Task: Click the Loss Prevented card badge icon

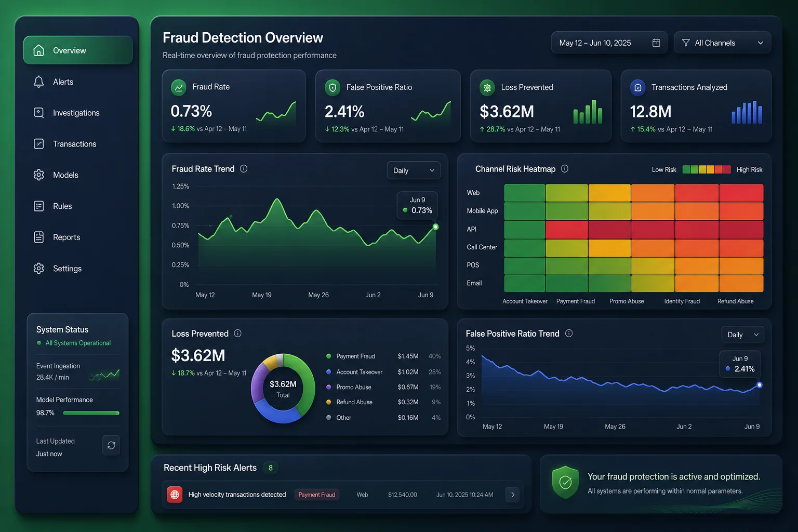Action: (x=487, y=87)
